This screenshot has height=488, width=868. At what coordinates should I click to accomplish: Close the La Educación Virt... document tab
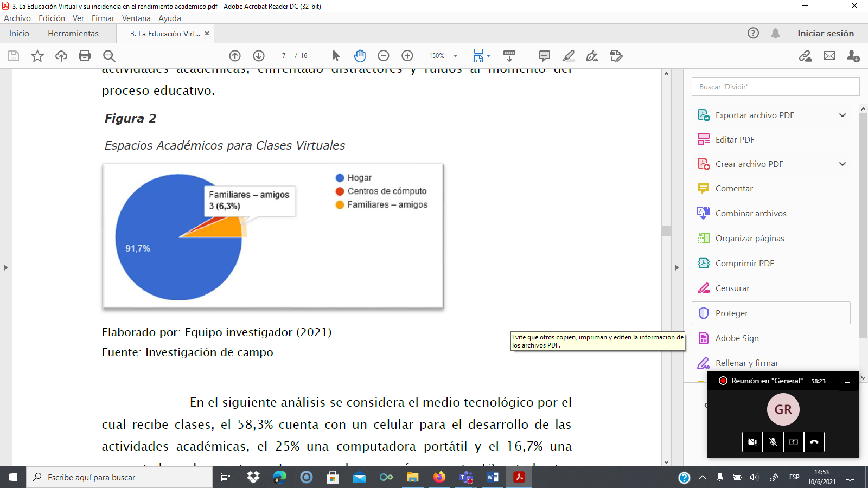coord(207,34)
